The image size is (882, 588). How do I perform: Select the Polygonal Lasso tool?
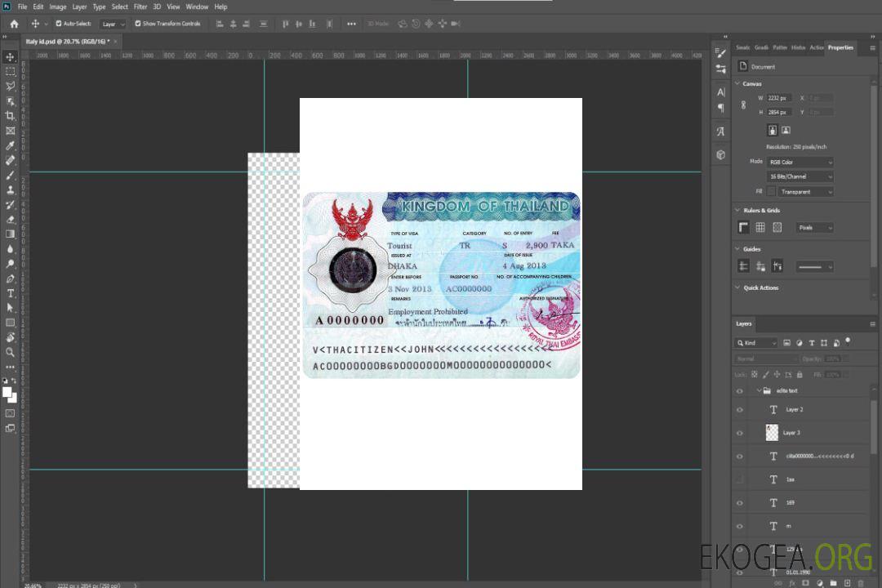coord(10,86)
